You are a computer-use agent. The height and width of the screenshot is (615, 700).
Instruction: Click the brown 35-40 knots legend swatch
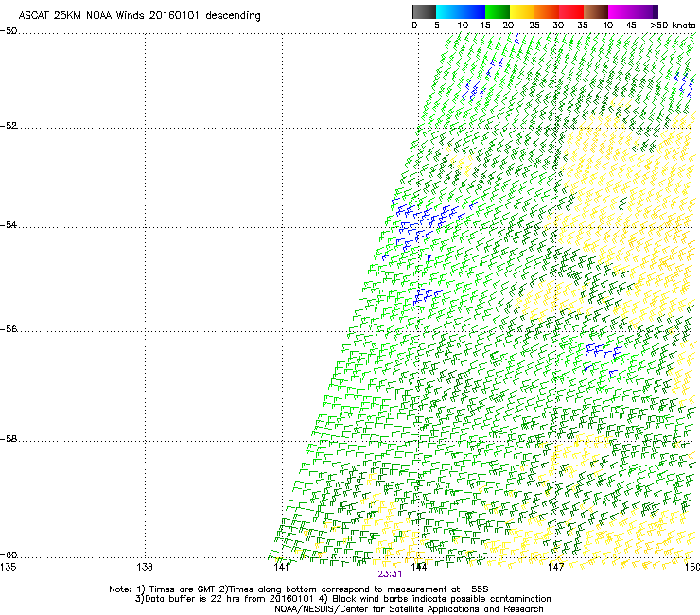tap(596, 11)
